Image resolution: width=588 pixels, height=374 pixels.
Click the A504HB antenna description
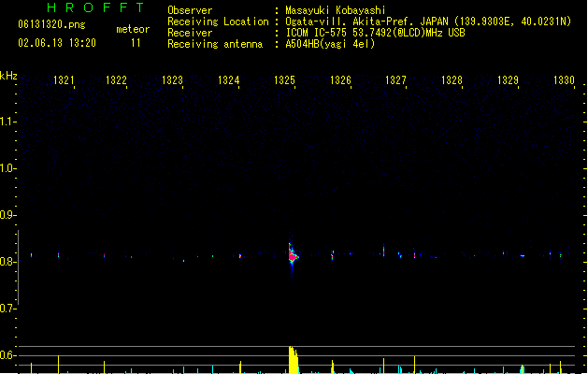330,44
